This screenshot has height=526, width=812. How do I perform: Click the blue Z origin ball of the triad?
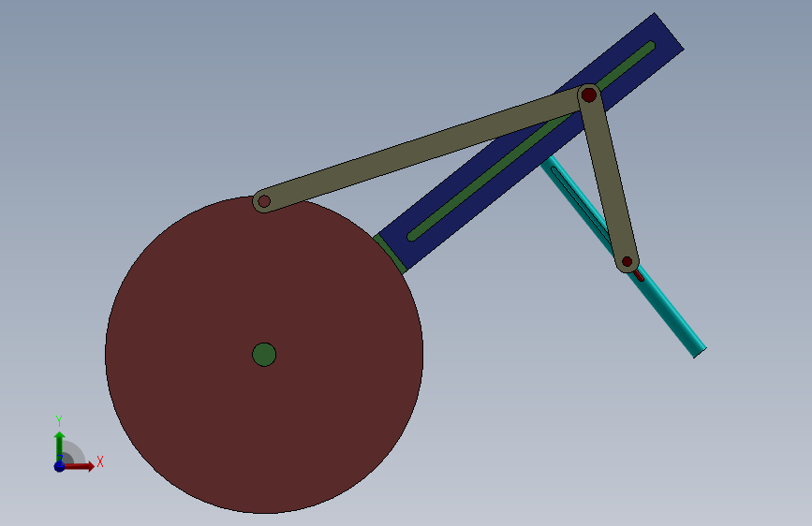[60, 466]
